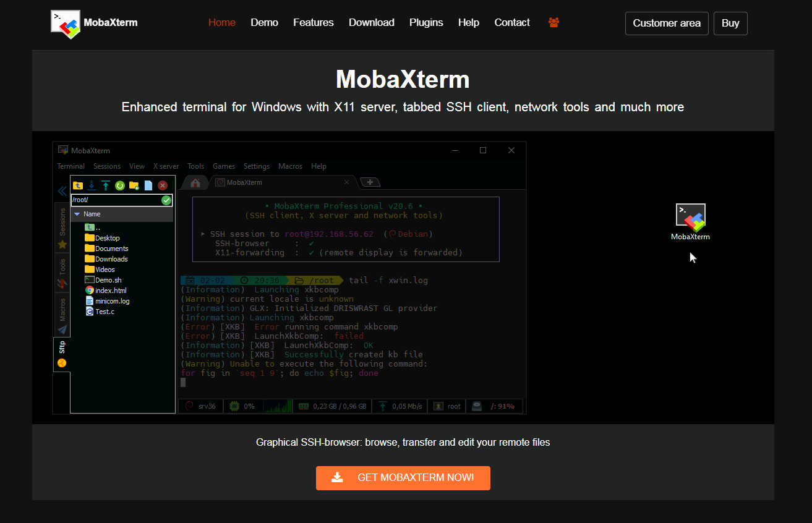Click the new file icon in SFTP toolbar

click(148, 185)
